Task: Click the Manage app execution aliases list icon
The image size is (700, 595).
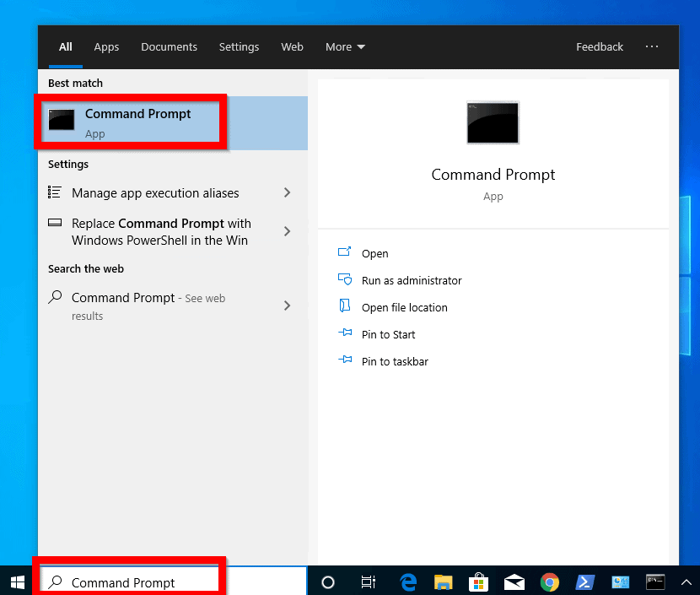Action: [x=55, y=192]
